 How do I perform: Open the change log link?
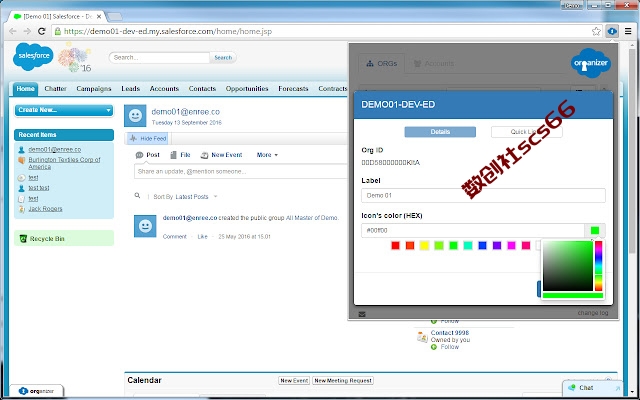click(593, 313)
